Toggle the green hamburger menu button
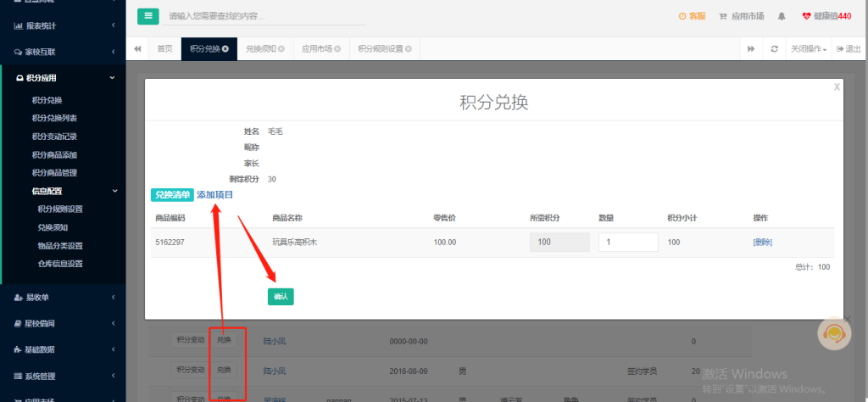The width and height of the screenshot is (868, 402). pyautogui.click(x=147, y=16)
